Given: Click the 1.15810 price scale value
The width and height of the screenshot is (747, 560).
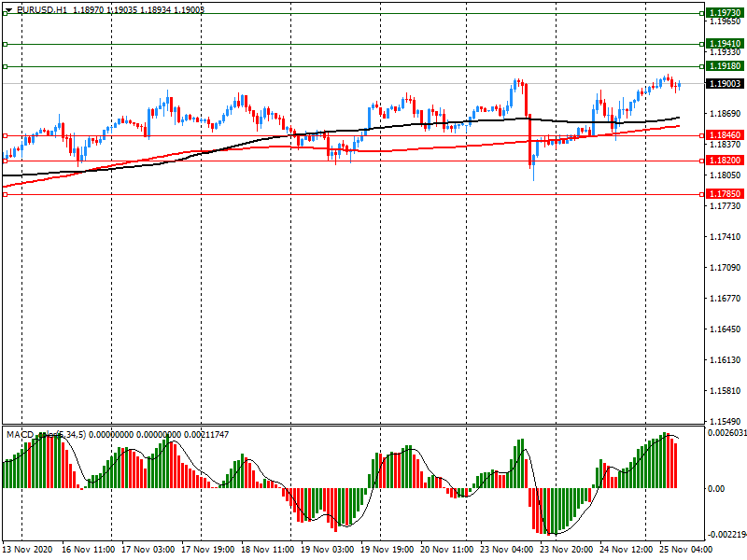Looking at the screenshot, I should pos(726,391).
